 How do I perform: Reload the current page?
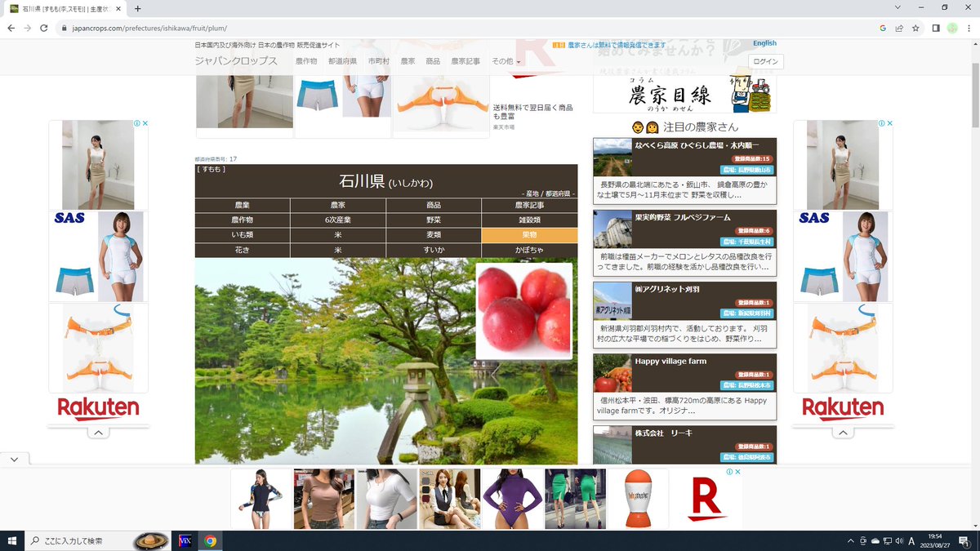(x=44, y=27)
